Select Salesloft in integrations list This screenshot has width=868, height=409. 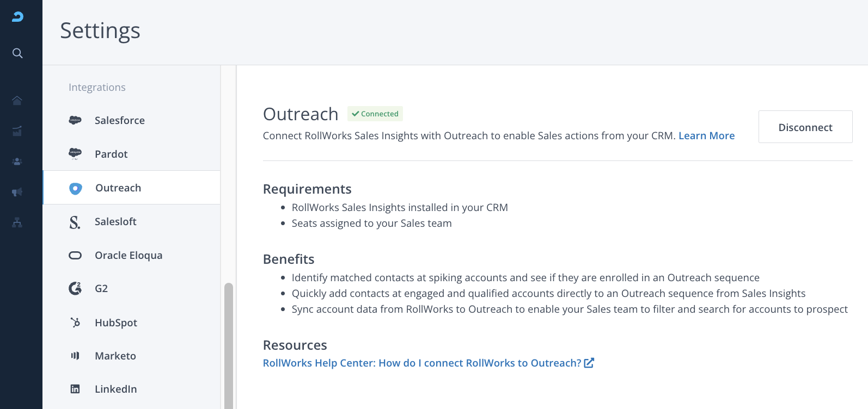(115, 221)
